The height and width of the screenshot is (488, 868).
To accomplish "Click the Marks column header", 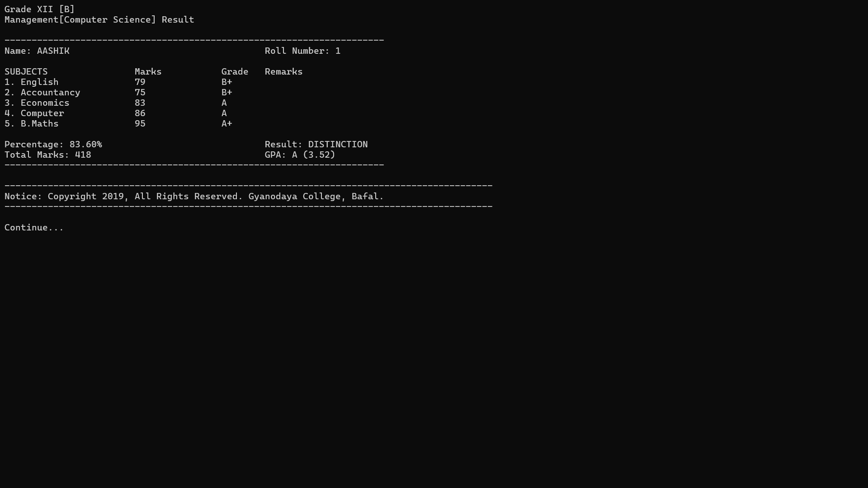I will [148, 72].
